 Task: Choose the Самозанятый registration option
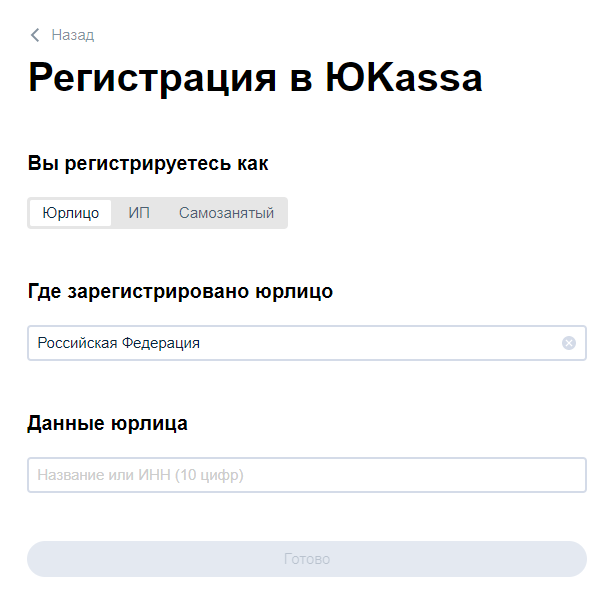pos(226,213)
